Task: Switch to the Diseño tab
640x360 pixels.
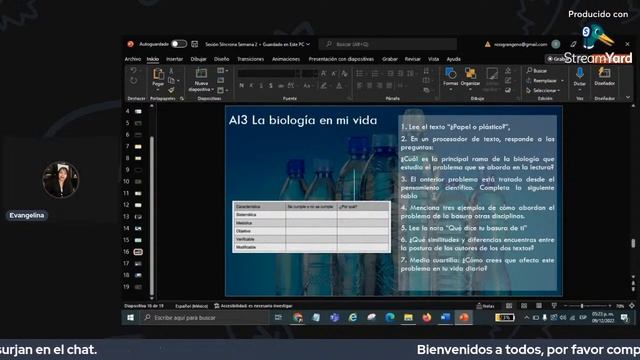Action: pyautogui.click(x=222, y=59)
